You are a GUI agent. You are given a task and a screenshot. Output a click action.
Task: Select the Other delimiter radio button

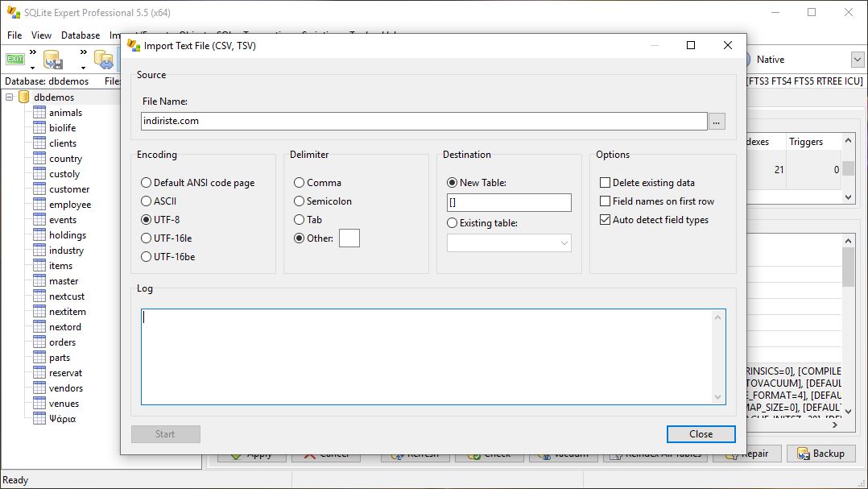click(299, 238)
